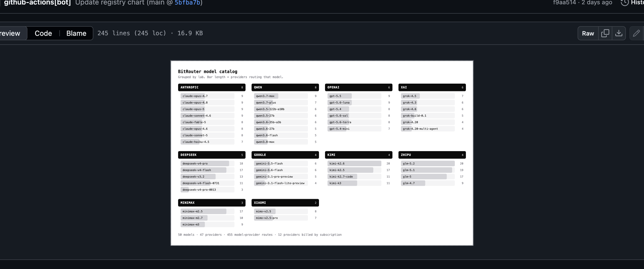Click 'claude-fable-5' row
Screen dimensions: 644x269
click(212, 122)
